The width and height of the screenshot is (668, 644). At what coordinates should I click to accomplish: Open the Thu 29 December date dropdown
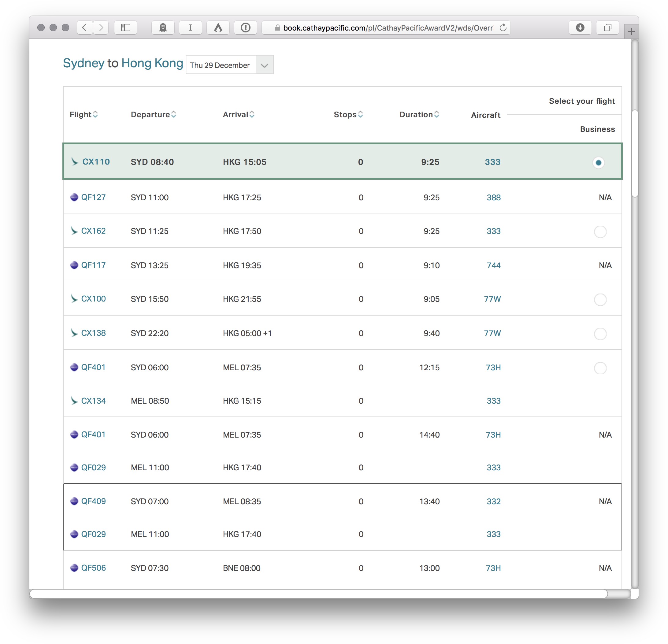pyautogui.click(x=230, y=65)
